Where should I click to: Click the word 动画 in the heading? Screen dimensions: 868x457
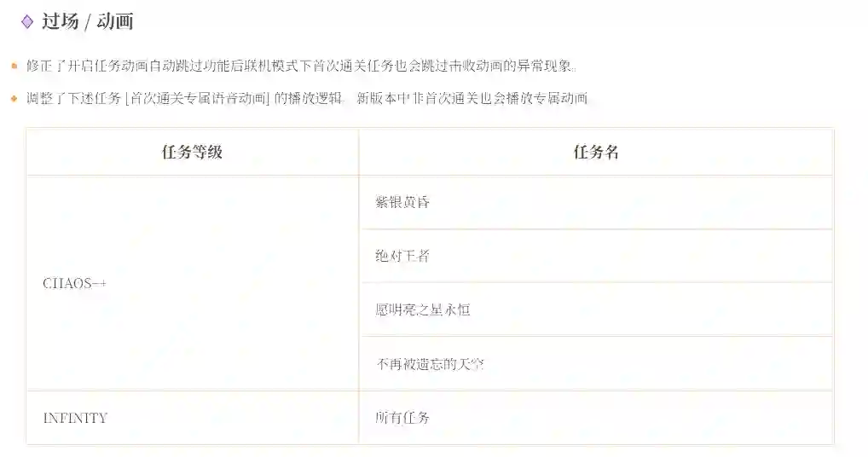pos(115,21)
